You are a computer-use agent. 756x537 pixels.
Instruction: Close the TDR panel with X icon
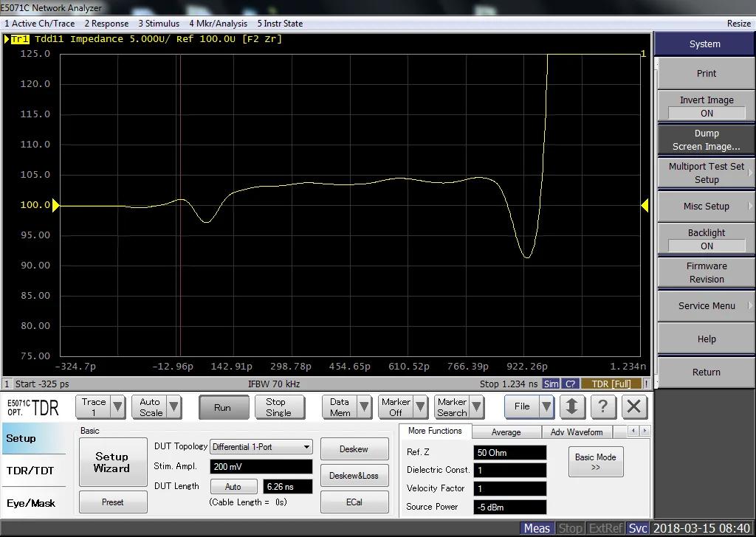[x=633, y=406]
